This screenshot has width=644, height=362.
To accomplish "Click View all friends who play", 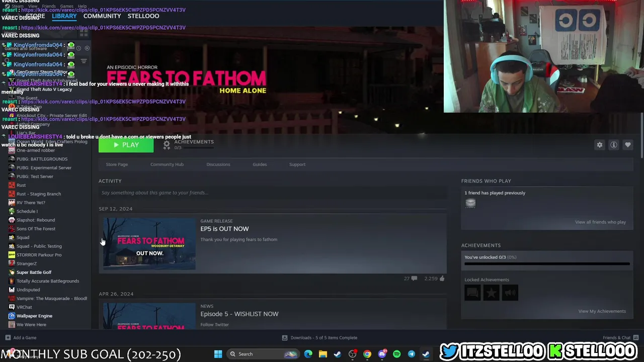I will (x=600, y=222).
